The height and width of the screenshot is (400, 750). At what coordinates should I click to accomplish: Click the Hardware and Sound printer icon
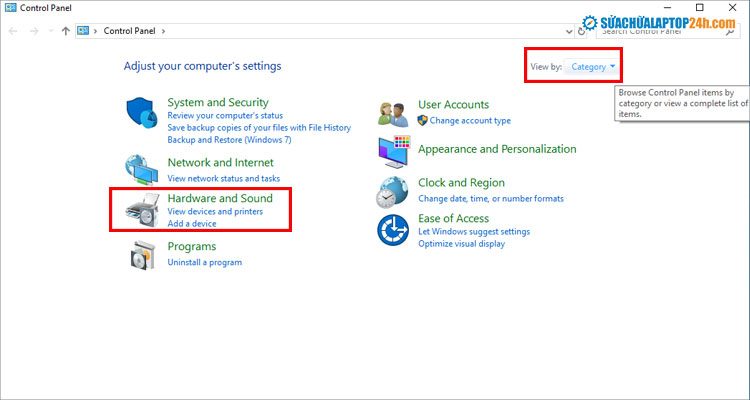point(142,211)
